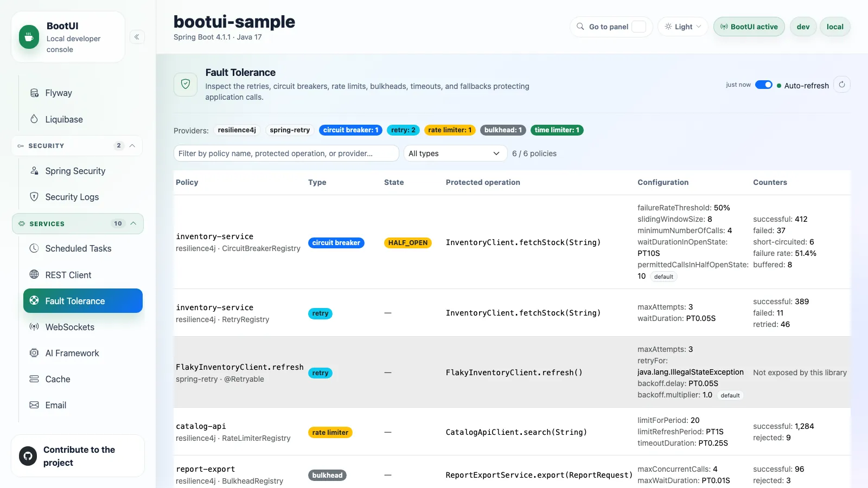
Task: Click CatalogApiClient.search(String) operation cell
Action: [516, 432]
